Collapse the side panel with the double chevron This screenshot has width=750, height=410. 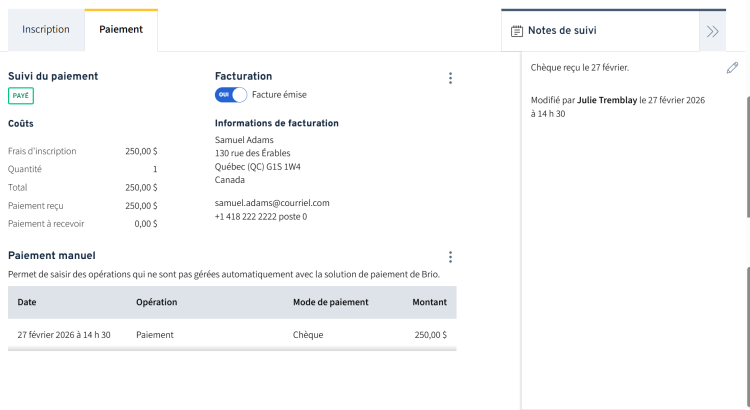(x=712, y=31)
